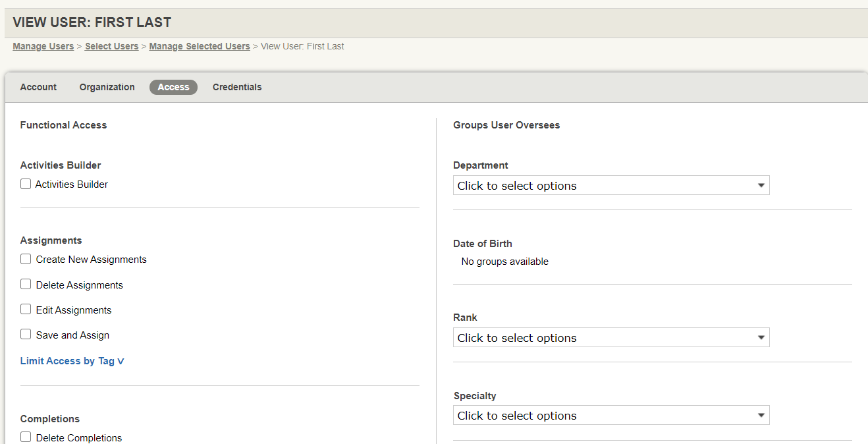Toggle Edit Assignments checkbox

coord(26,310)
